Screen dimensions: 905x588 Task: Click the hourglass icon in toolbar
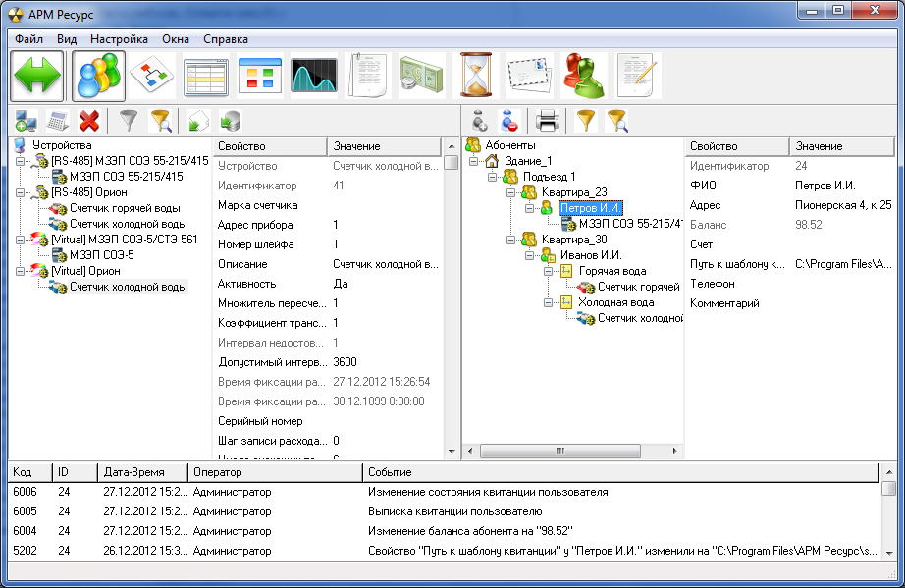click(x=475, y=76)
